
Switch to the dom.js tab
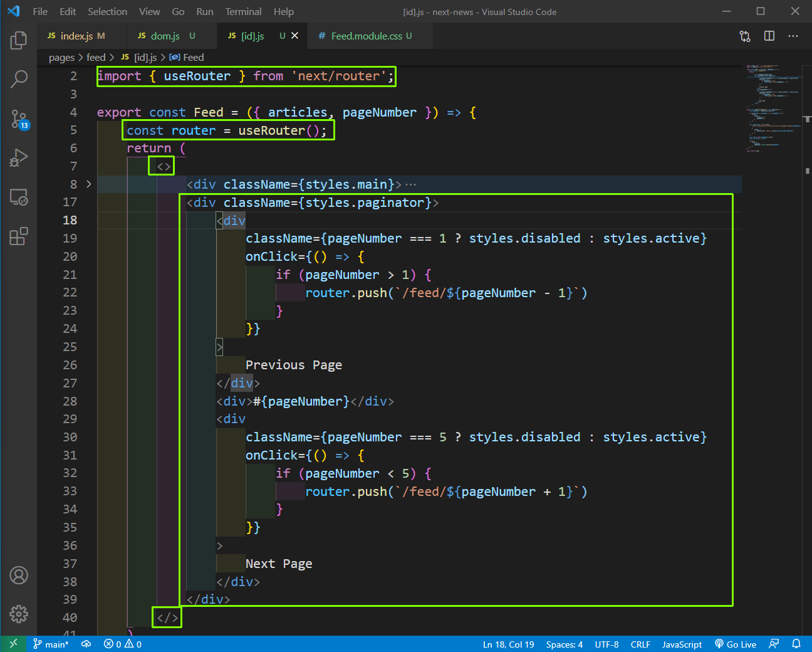click(172, 36)
